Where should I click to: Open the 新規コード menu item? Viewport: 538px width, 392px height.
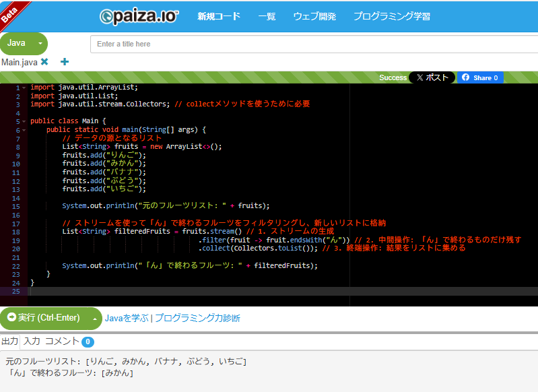tap(218, 16)
